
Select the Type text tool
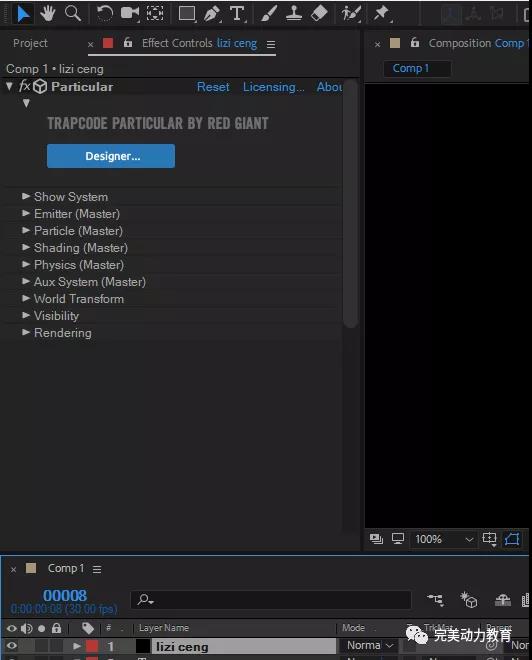point(237,13)
